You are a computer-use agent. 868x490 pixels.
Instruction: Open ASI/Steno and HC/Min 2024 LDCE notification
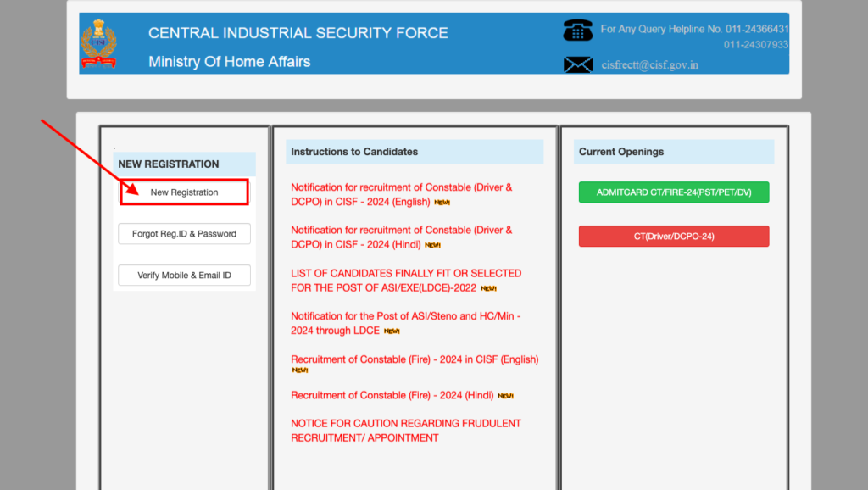coord(406,323)
